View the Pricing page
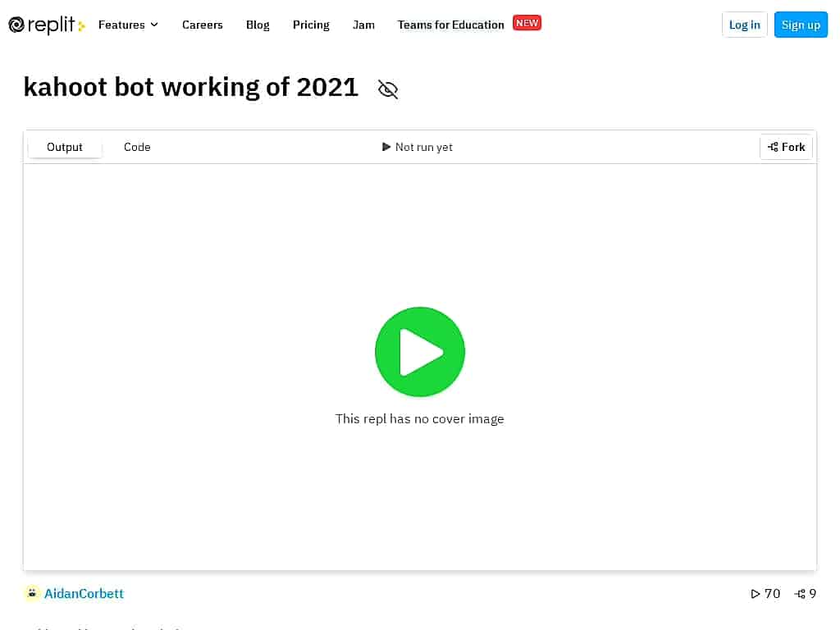This screenshot has width=840, height=630. click(311, 25)
